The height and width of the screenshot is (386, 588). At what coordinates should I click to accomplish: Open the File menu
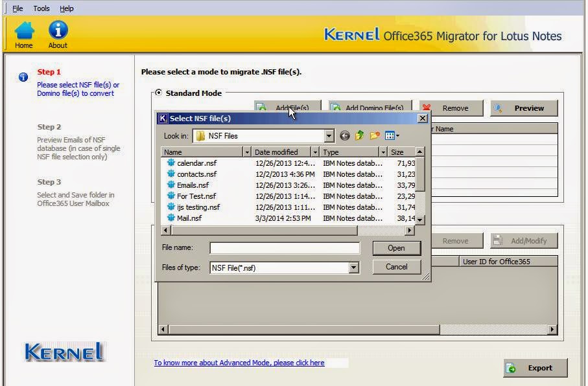(x=18, y=8)
